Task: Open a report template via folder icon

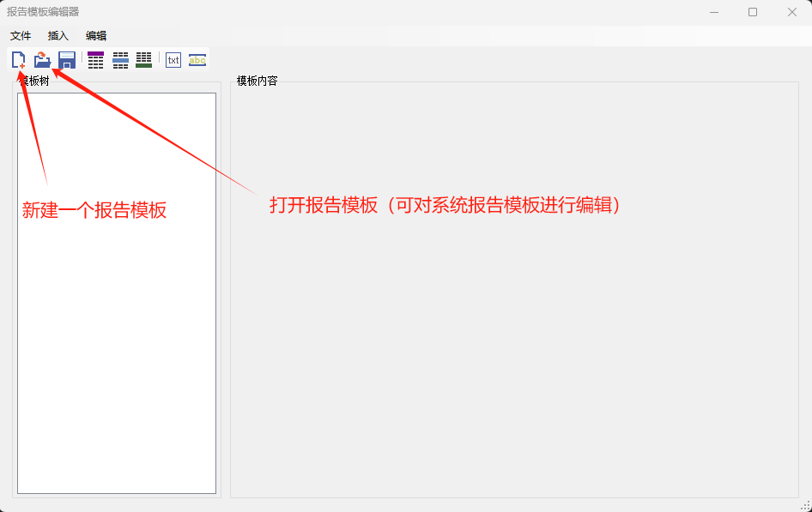Action: (x=42, y=60)
